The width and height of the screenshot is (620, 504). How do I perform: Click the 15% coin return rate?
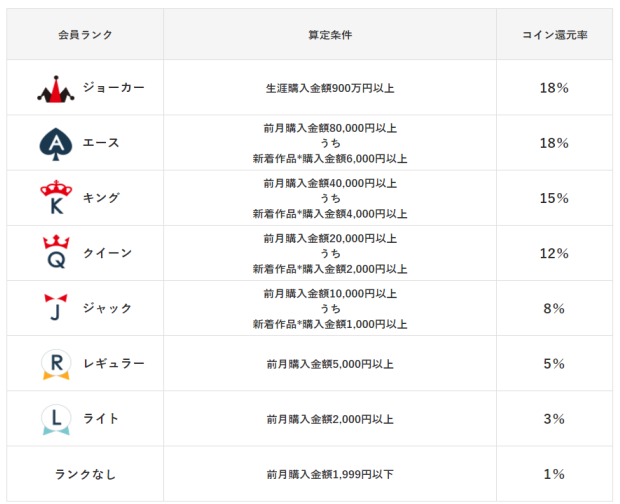tap(554, 198)
